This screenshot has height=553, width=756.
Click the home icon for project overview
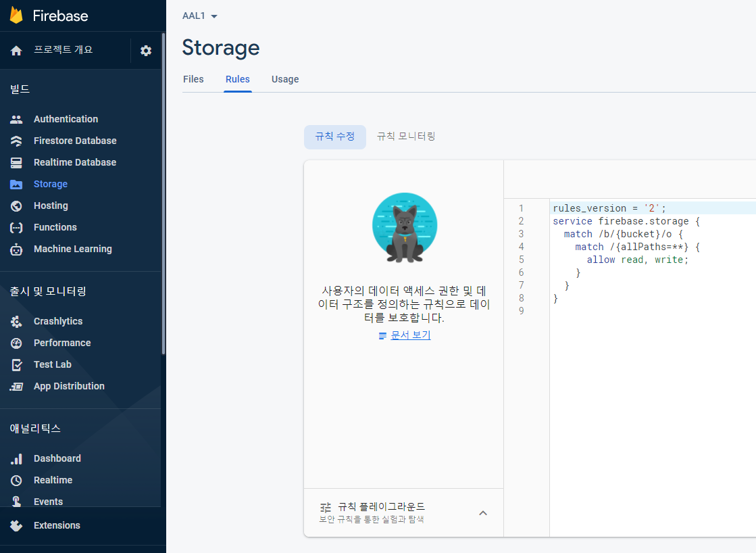point(16,51)
